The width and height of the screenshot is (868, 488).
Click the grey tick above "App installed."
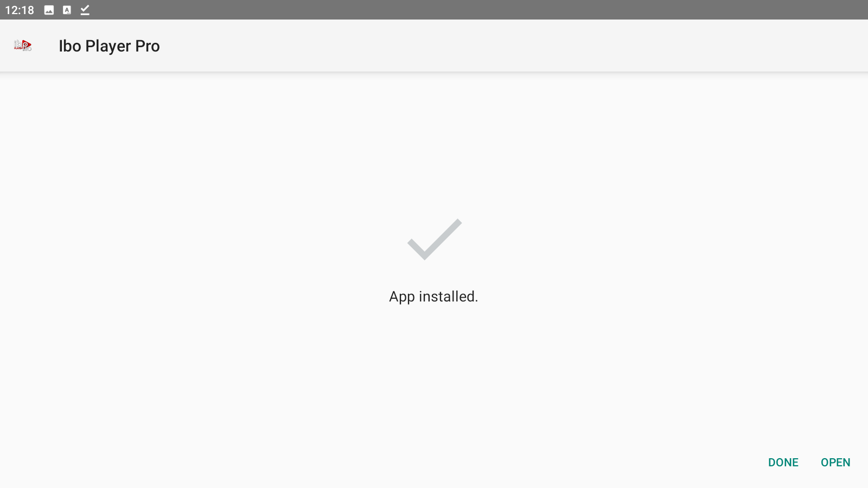(x=435, y=239)
